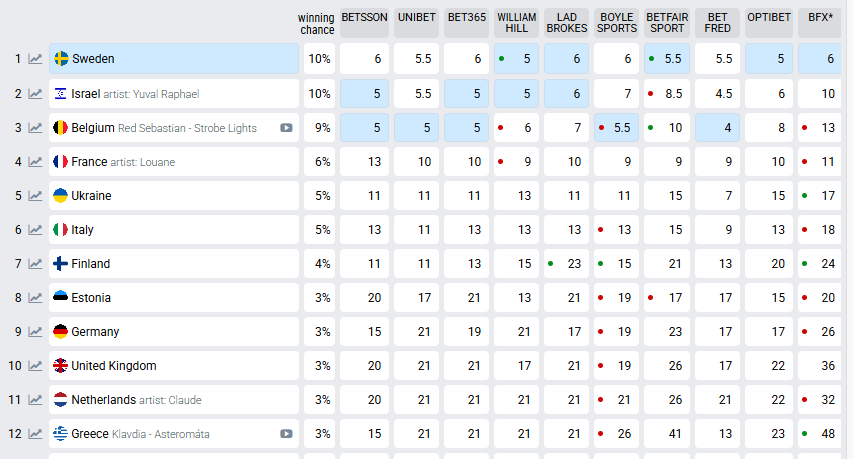Click the WILLIAM HILL column header
This screenshot has width=853, height=459.
coord(517,23)
